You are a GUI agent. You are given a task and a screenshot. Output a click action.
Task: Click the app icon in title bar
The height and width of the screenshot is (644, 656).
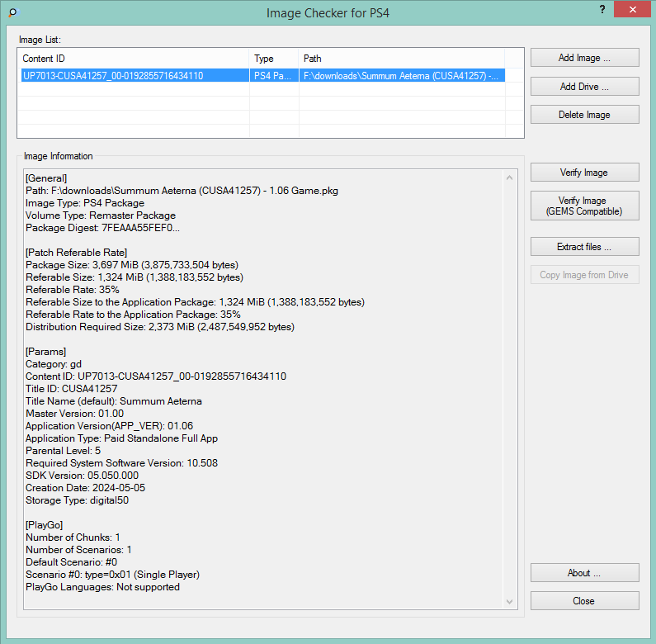[x=12, y=12]
